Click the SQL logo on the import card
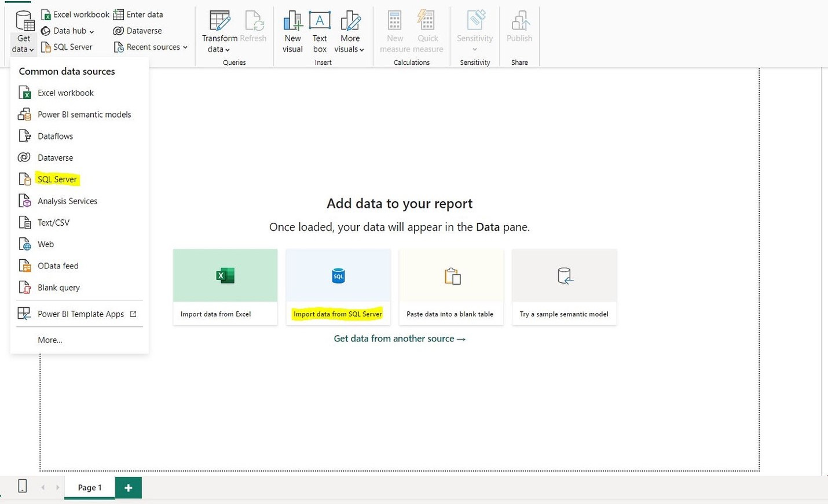Image resolution: width=828 pixels, height=504 pixels. pos(338,276)
